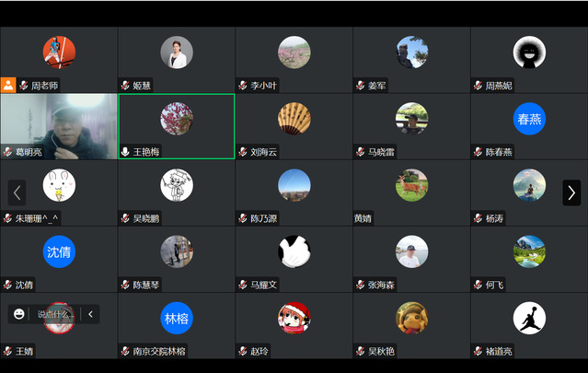Click 王艳梅's active microphone icon
The image size is (588, 373).
point(126,152)
